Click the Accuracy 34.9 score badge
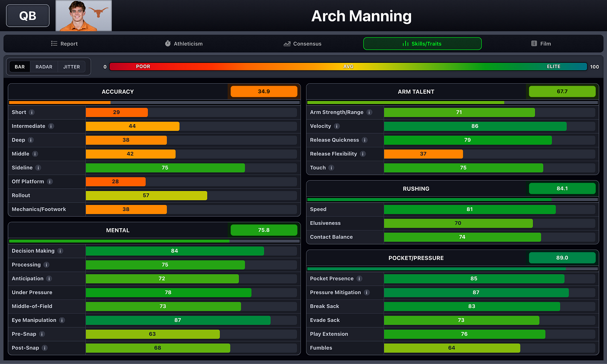Image resolution: width=607 pixels, height=364 pixels. point(264,92)
